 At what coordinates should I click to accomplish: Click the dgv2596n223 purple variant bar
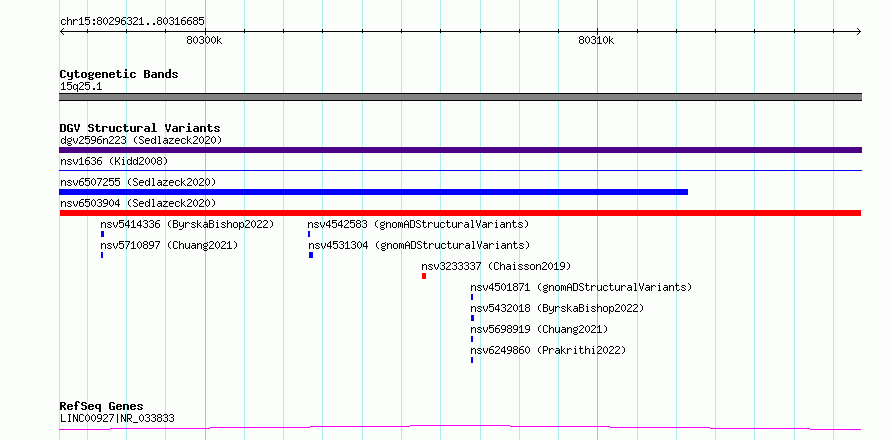(460, 150)
